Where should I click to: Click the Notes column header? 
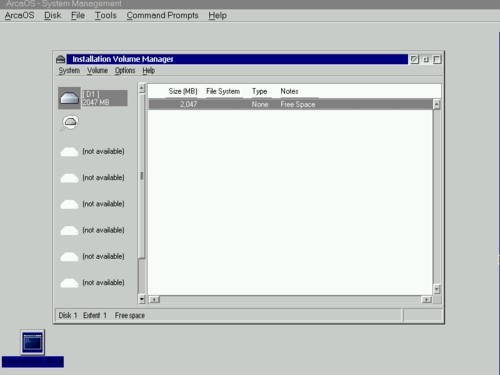point(289,91)
